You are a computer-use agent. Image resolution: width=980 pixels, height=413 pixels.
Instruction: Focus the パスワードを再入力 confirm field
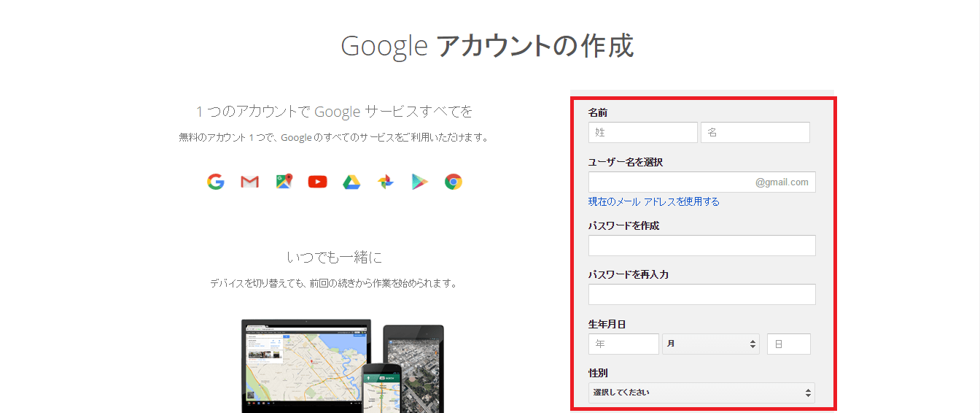coord(702,294)
